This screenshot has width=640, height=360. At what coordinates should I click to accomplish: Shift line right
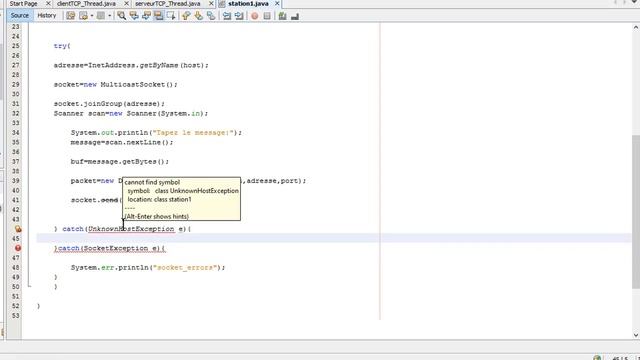[x=239, y=16]
